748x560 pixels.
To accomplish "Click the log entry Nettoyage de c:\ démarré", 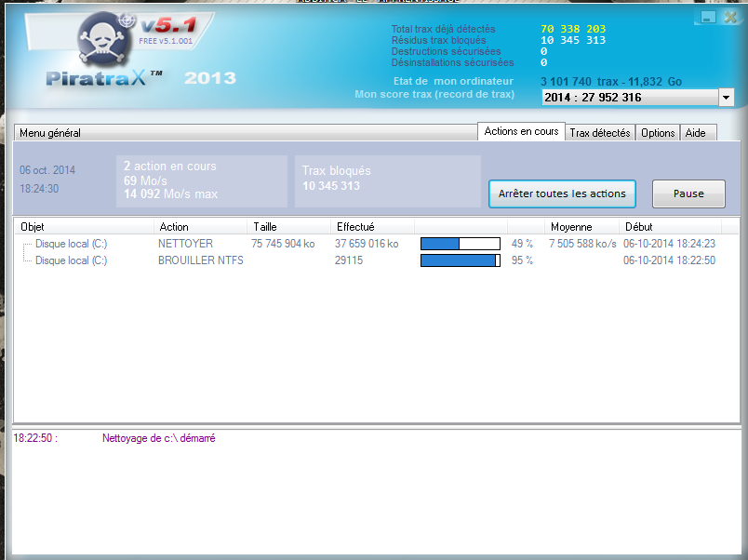I will [159, 438].
